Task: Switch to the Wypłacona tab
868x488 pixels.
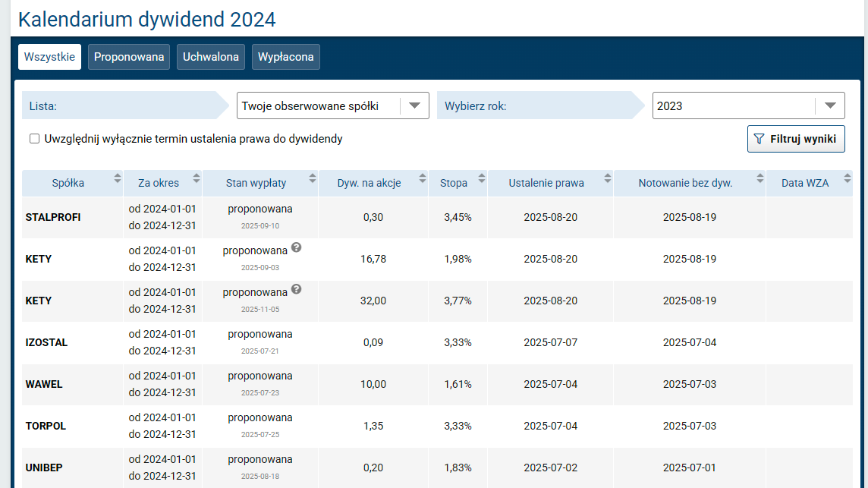Action: 285,57
